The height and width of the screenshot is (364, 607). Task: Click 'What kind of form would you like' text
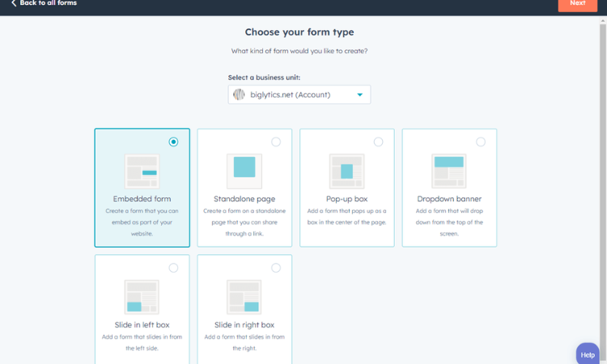click(299, 51)
